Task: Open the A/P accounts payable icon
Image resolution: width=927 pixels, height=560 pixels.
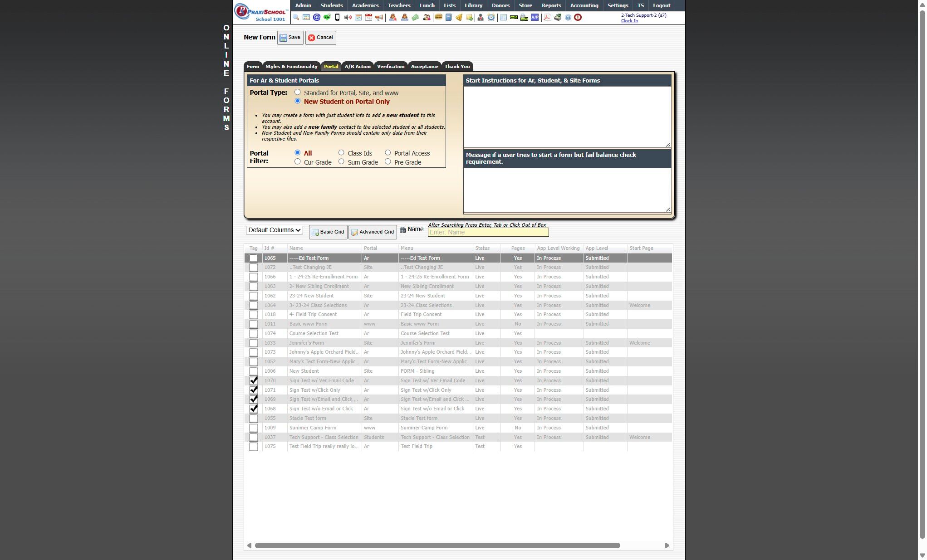Action: (x=535, y=17)
